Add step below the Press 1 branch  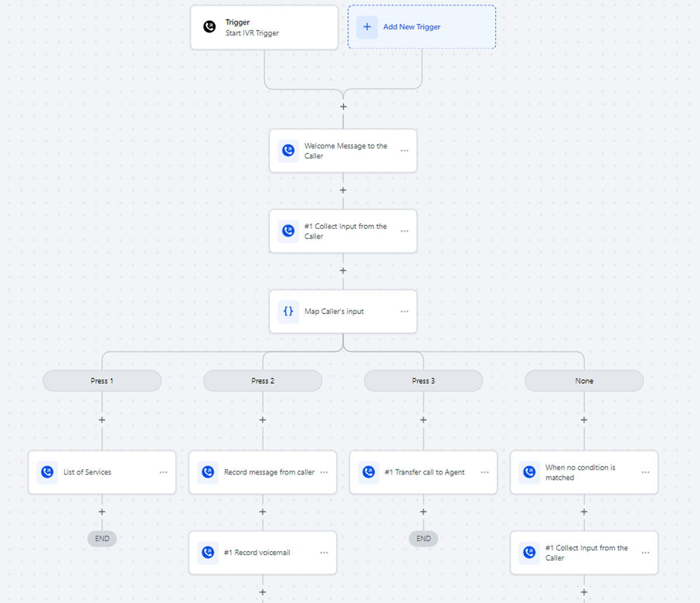[102, 420]
